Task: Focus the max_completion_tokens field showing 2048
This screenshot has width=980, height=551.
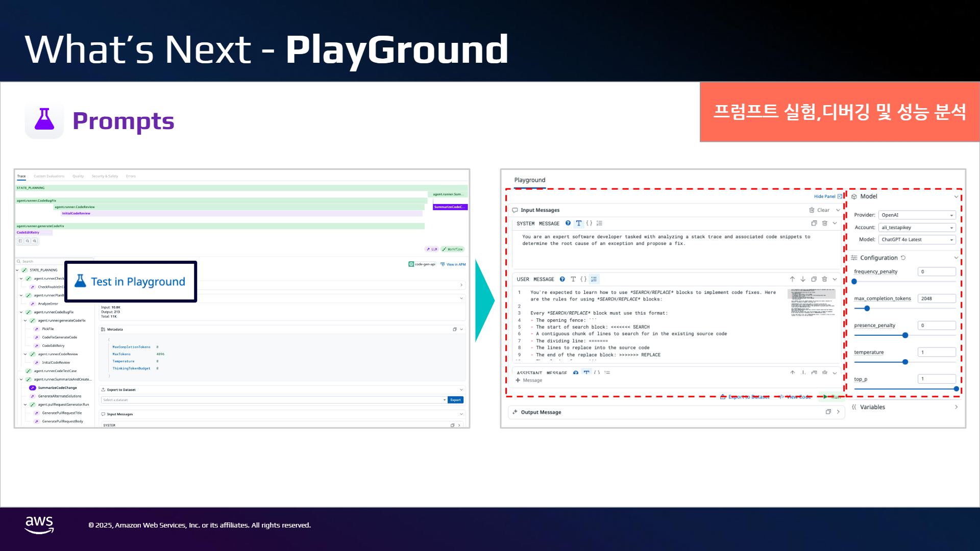Action: [x=937, y=298]
